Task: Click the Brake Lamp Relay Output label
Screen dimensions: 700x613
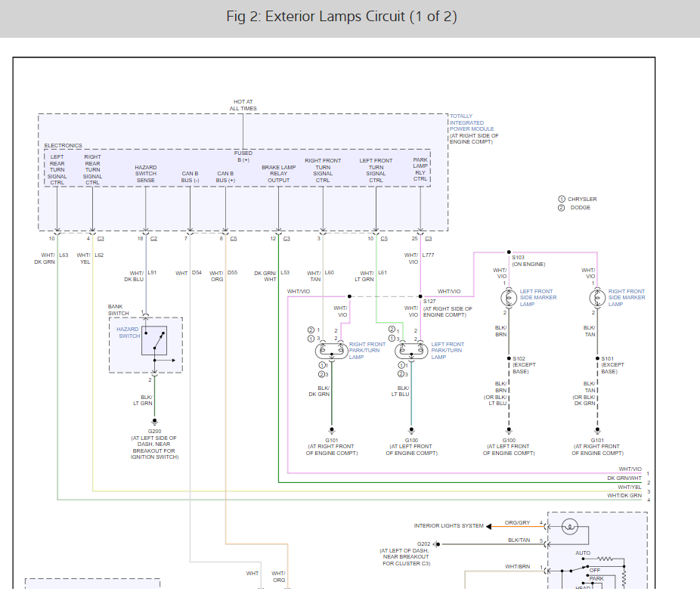Action: (278, 174)
